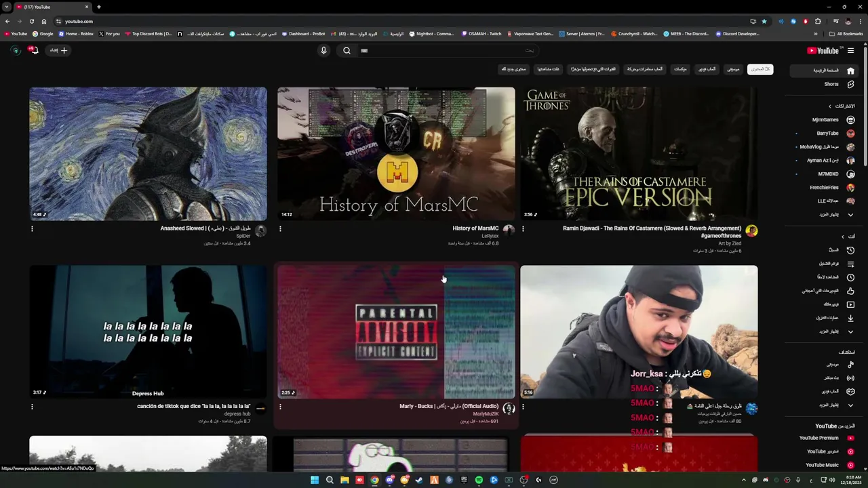868x488 pixels.
Task: Focus the YouTube search box
Action: click(x=448, y=50)
